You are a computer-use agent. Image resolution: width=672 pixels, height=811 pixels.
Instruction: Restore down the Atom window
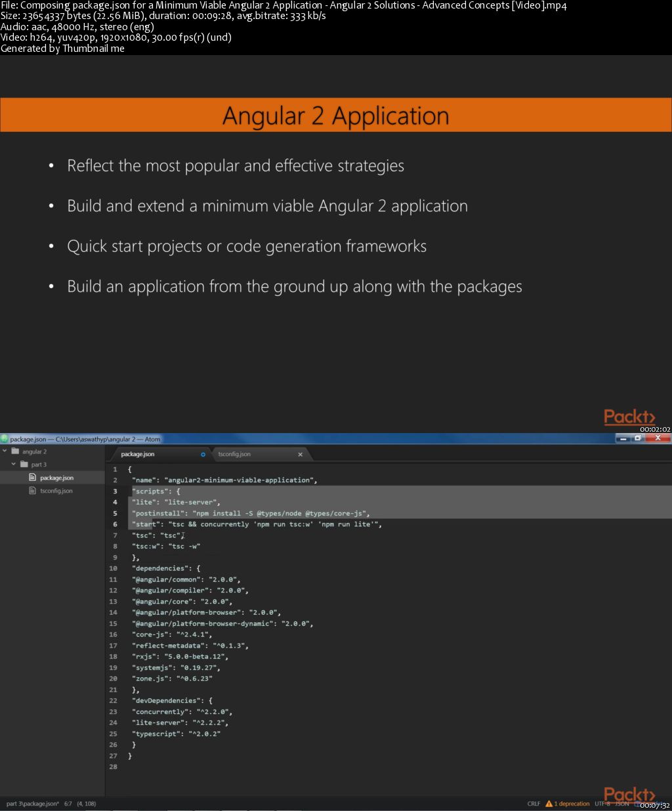tap(637, 438)
